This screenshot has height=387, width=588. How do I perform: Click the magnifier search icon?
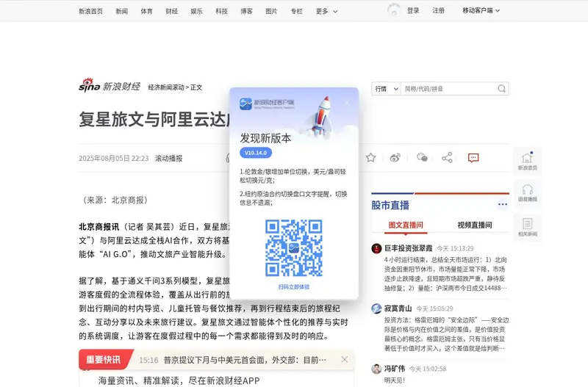(x=502, y=89)
